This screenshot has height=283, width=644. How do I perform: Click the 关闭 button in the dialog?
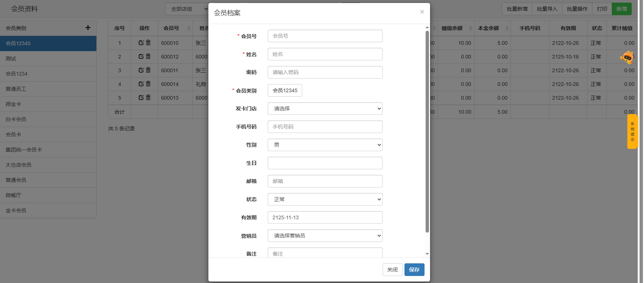coord(392,270)
